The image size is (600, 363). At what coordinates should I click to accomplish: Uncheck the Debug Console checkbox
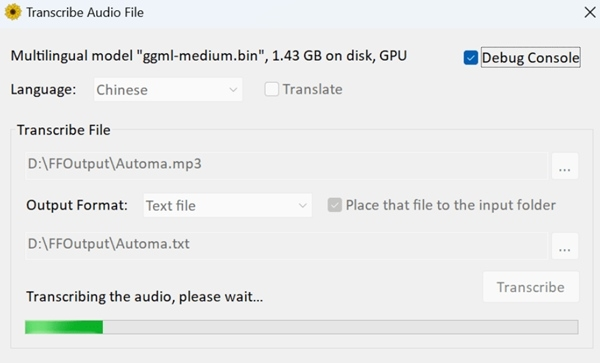pyautogui.click(x=471, y=58)
